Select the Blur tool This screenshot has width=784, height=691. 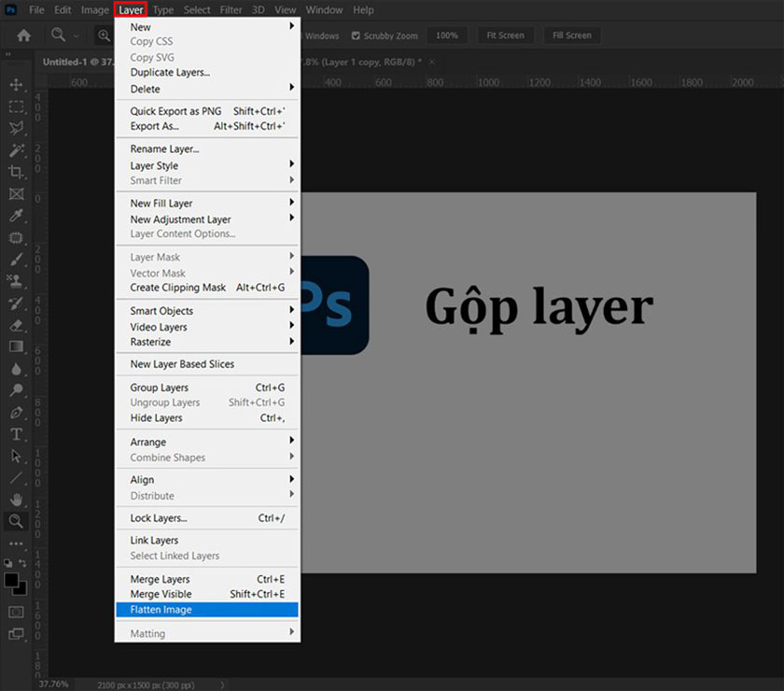(x=16, y=369)
